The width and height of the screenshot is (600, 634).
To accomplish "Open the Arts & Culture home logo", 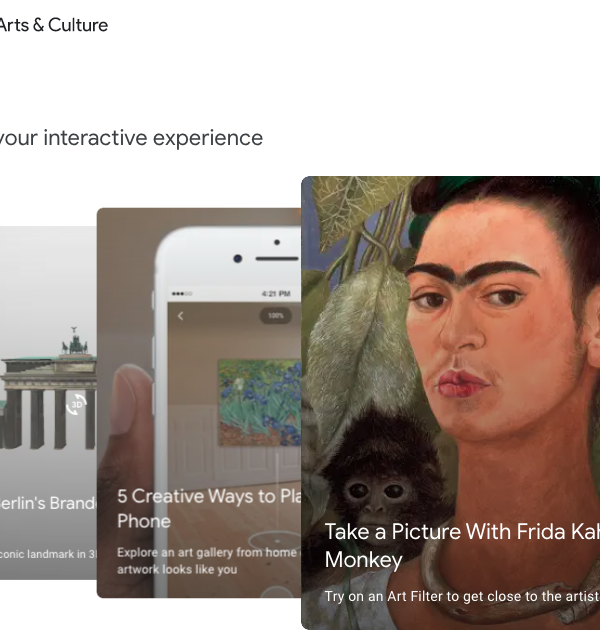I will [54, 25].
